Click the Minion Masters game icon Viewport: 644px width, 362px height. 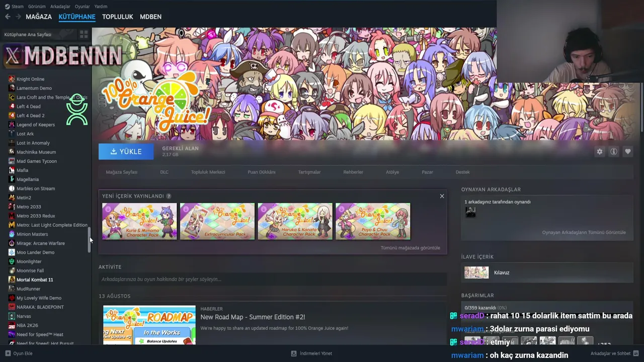click(12, 234)
